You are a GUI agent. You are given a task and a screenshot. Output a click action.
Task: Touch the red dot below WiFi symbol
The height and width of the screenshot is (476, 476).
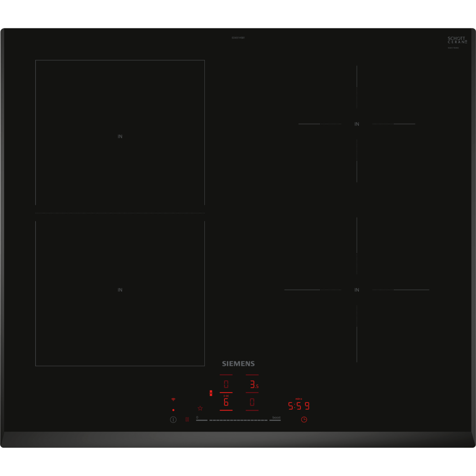[173, 410]
